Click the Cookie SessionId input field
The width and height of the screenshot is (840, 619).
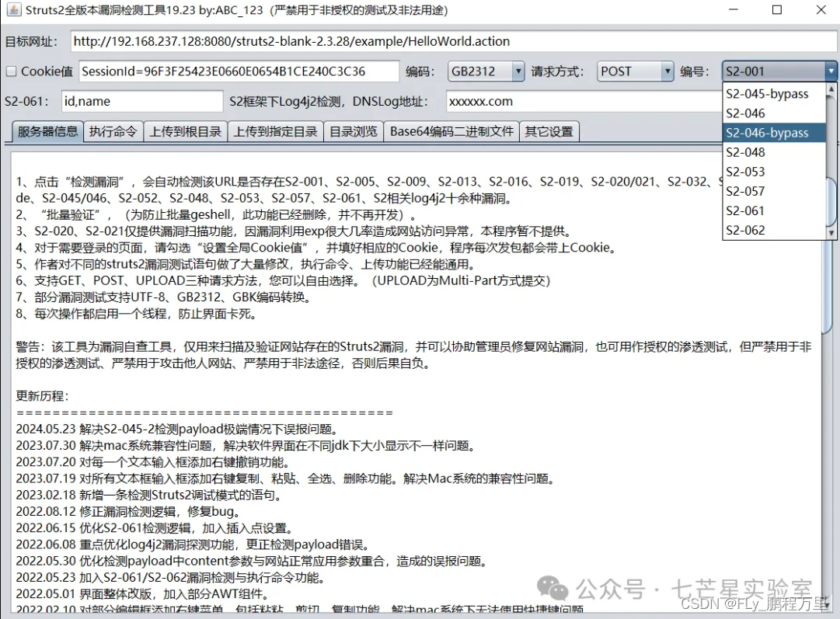239,71
